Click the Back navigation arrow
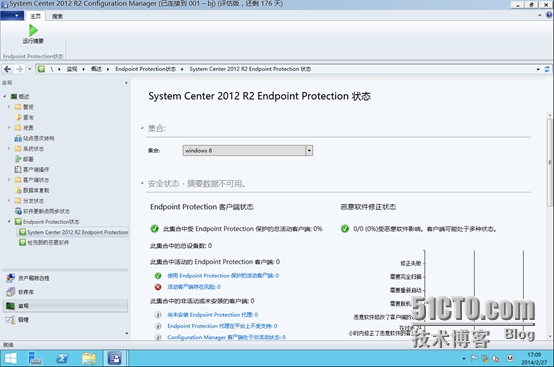The height and width of the screenshot is (367, 554). click(7, 69)
